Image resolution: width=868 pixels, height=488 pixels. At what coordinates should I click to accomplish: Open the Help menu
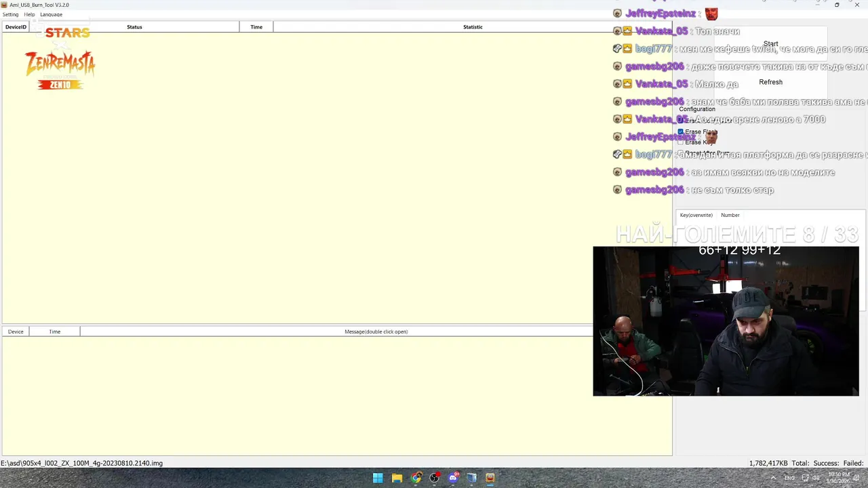pos(29,14)
